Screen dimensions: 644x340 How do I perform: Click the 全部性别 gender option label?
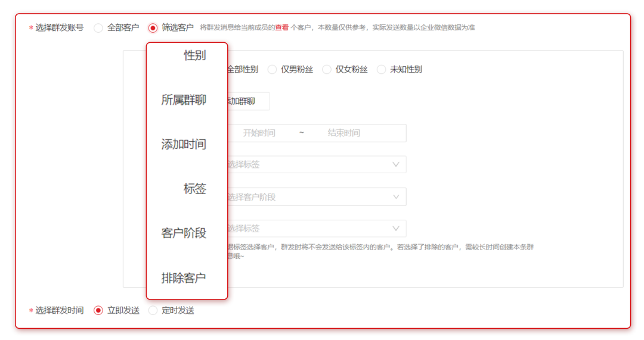242,70
